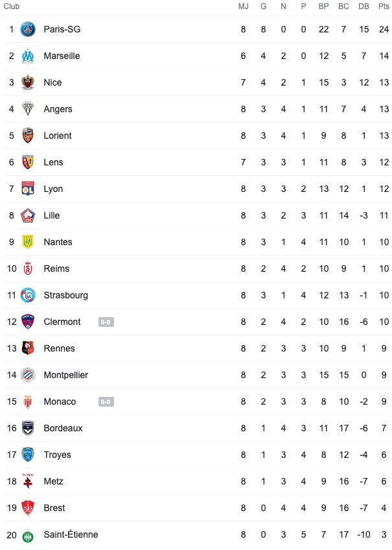Click the Nantes yellow badge
The height and width of the screenshot is (550, 392).
coord(28,242)
